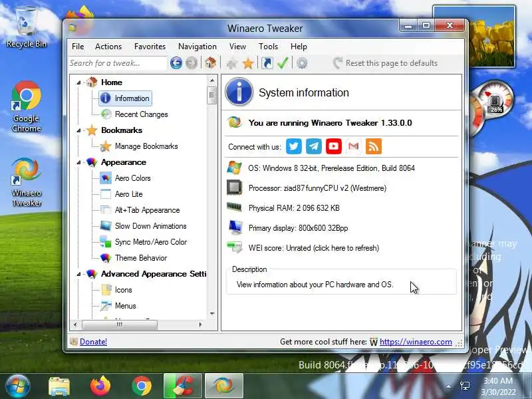Show hidden tray icons arrow
532x399 pixels.
point(448,386)
